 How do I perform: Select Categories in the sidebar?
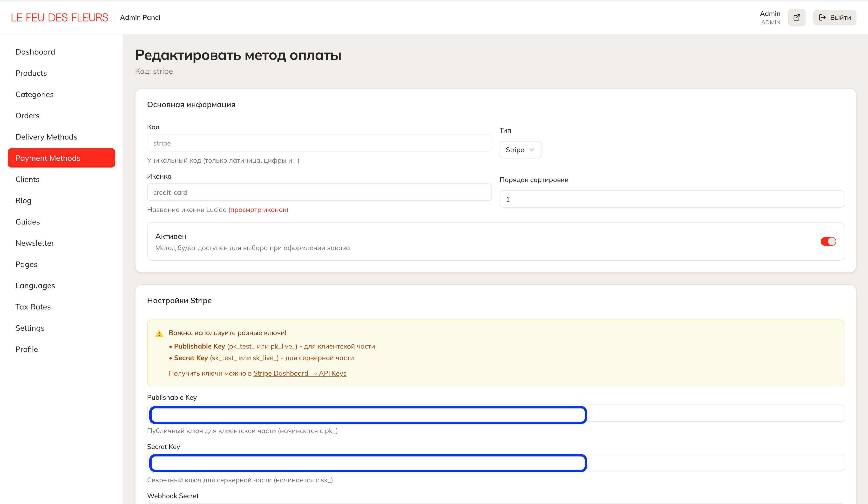click(34, 94)
